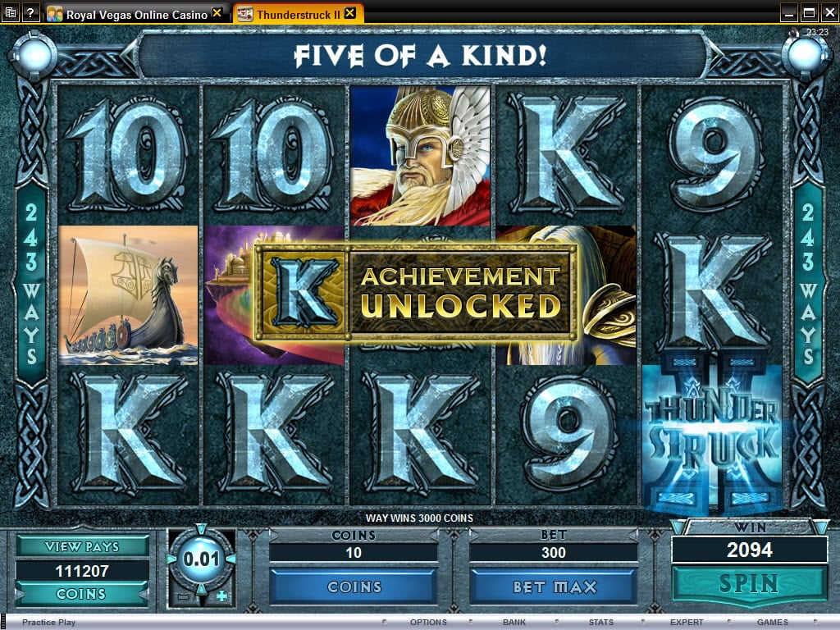Open the OPTIONS menu
The width and height of the screenshot is (840, 630).
click(428, 622)
